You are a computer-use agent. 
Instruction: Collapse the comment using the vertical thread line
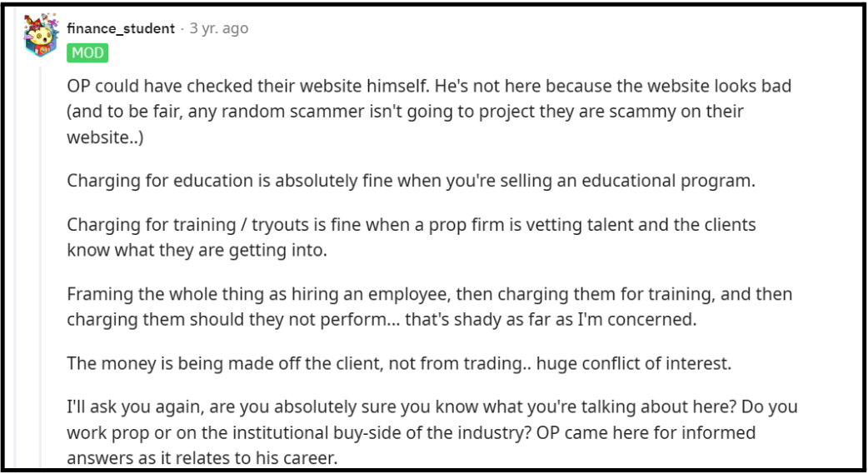[40, 266]
